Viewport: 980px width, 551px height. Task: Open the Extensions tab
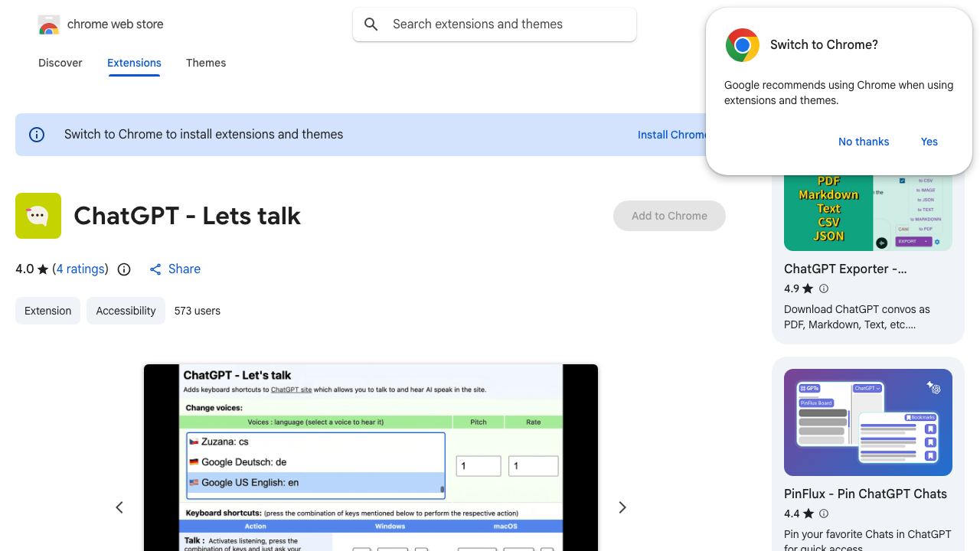[x=134, y=63]
